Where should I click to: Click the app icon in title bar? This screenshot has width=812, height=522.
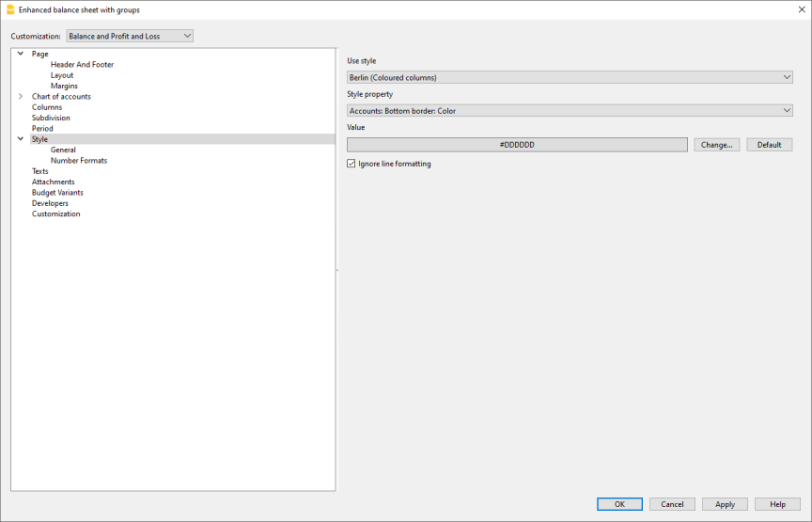pos(10,9)
